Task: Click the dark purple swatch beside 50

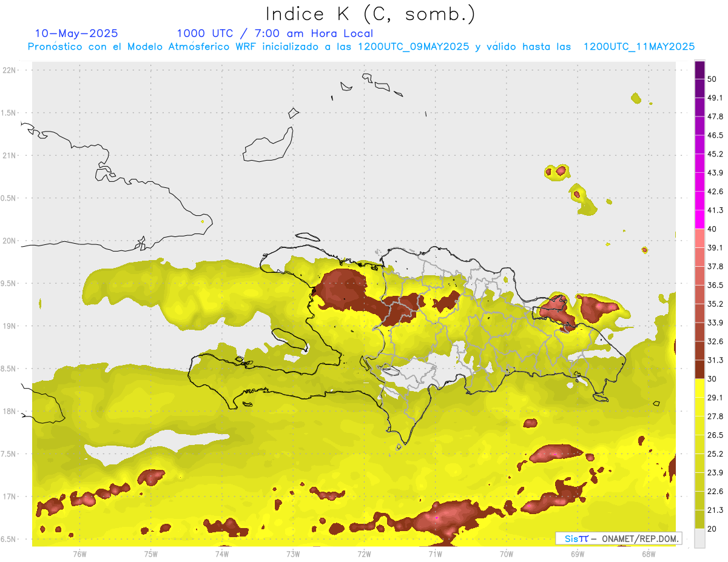Action: 699,70
